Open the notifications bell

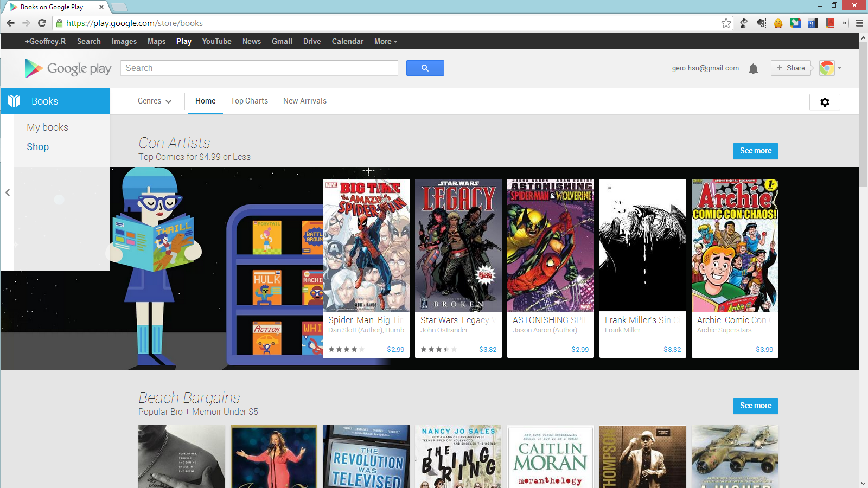pyautogui.click(x=753, y=68)
